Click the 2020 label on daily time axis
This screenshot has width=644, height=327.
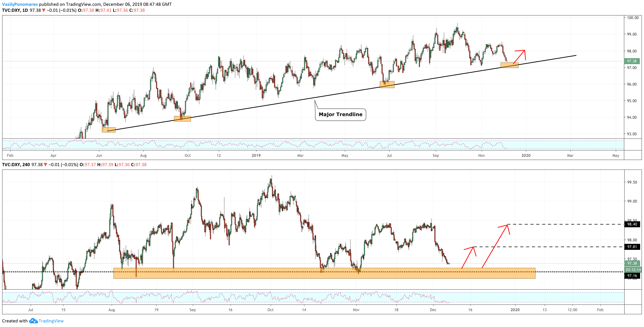(526, 156)
